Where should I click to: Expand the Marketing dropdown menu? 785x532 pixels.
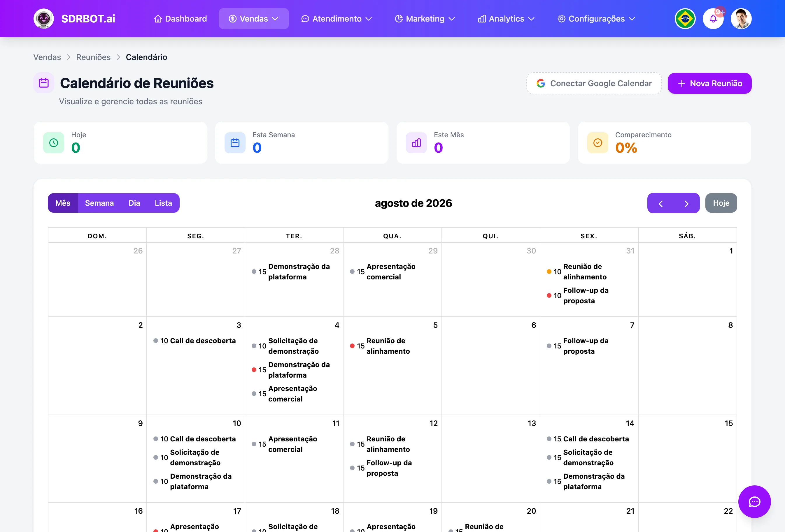(425, 19)
